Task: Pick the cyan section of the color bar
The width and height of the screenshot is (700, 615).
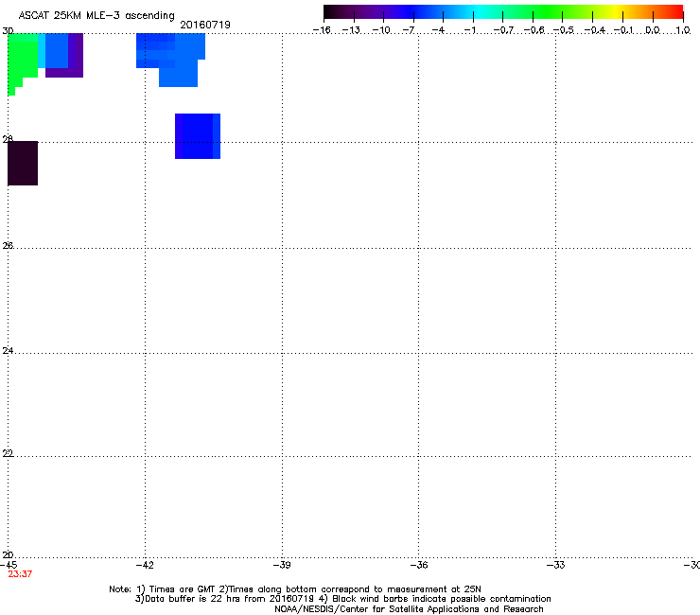Action: 478,12
